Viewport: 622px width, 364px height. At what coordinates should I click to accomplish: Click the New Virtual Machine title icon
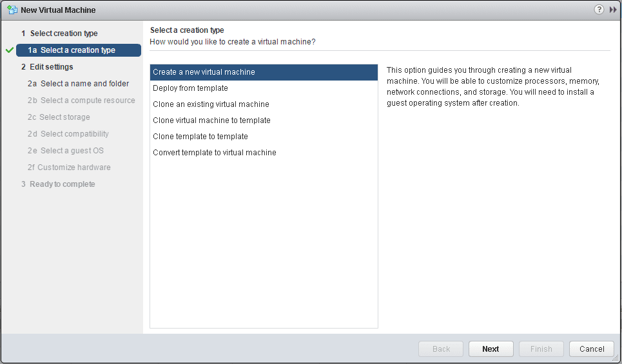pyautogui.click(x=12, y=10)
